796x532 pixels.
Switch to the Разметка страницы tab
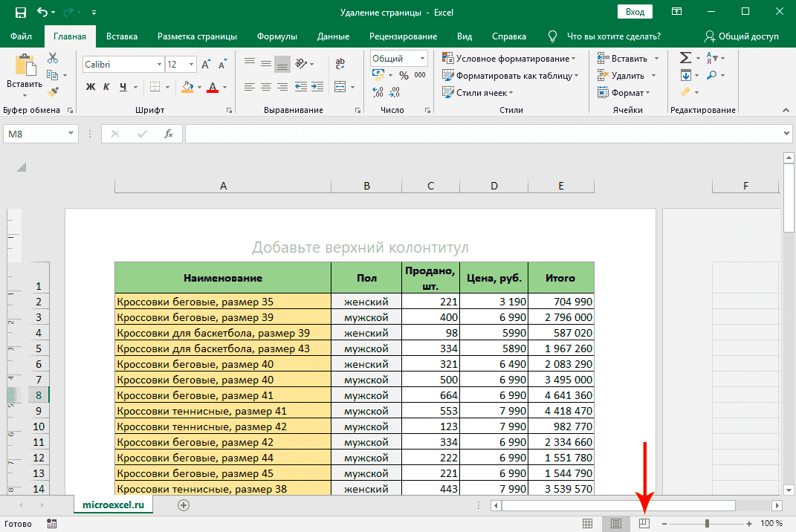tap(197, 36)
